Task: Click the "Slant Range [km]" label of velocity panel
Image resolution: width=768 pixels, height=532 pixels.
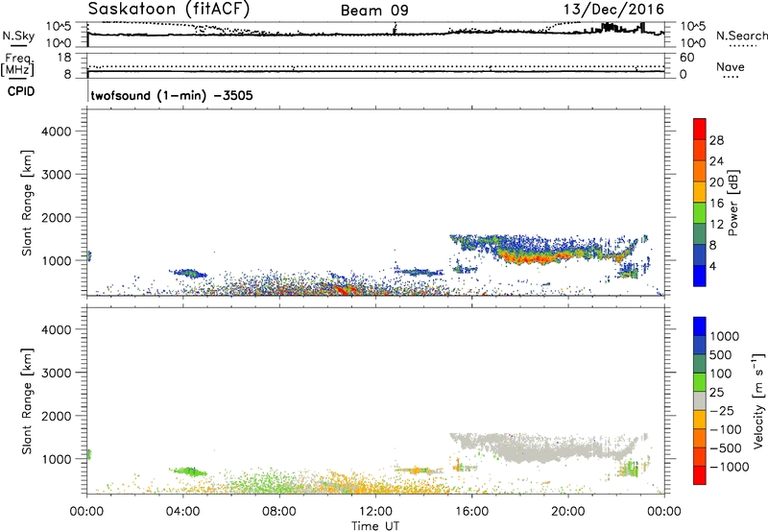Action: (x=27, y=401)
